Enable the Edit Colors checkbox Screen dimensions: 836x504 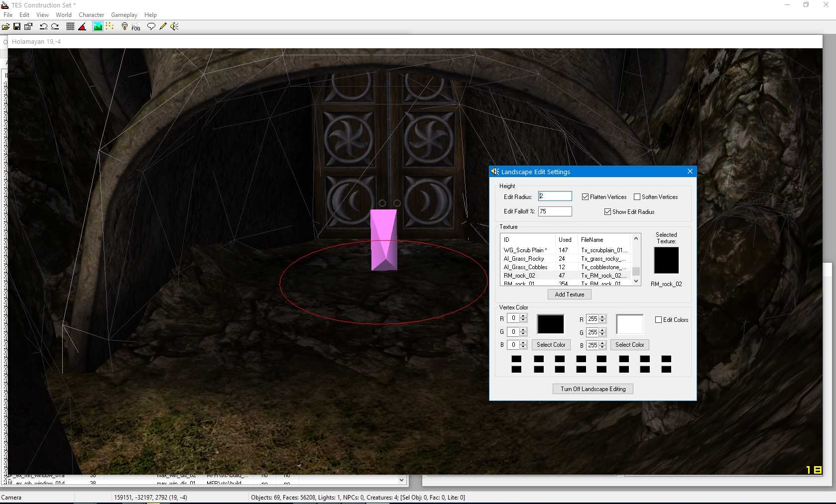tap(659, 320)
